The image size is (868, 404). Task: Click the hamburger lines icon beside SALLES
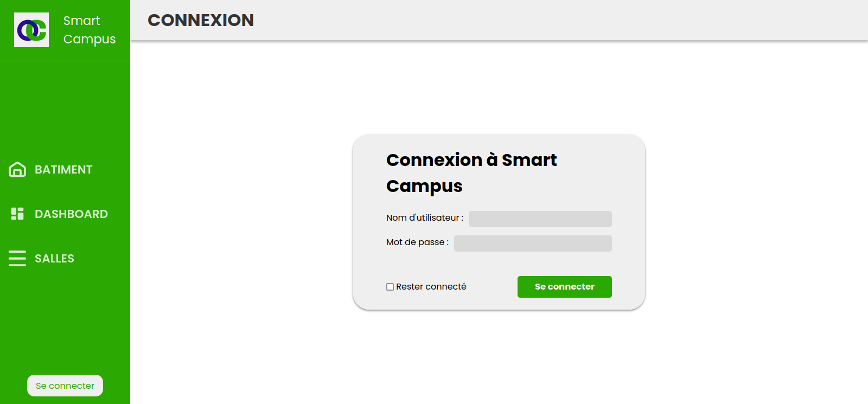pos(17,258)
